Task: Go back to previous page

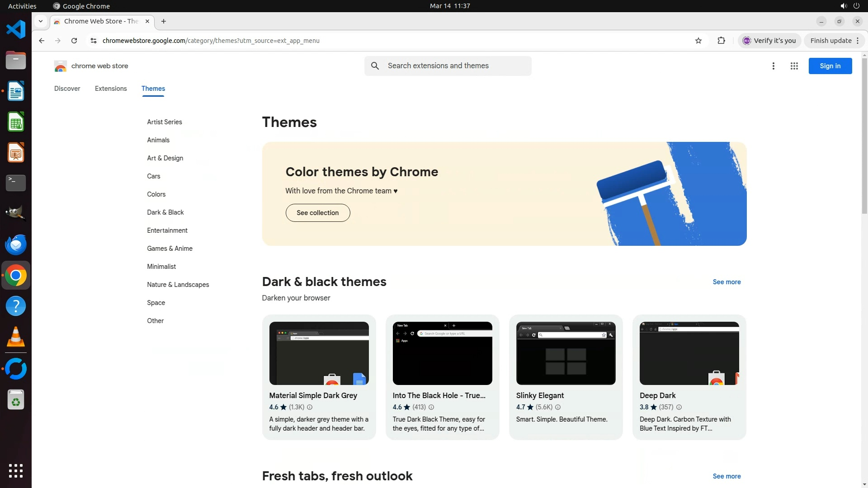Action: 42,41
